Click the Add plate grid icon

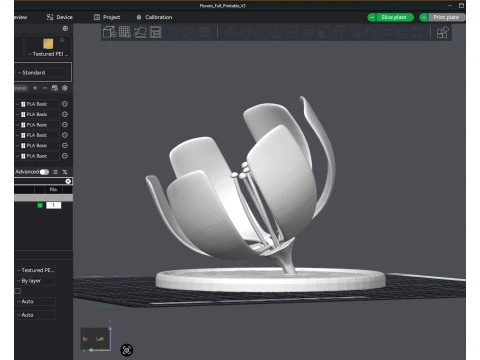coord(125,32)
